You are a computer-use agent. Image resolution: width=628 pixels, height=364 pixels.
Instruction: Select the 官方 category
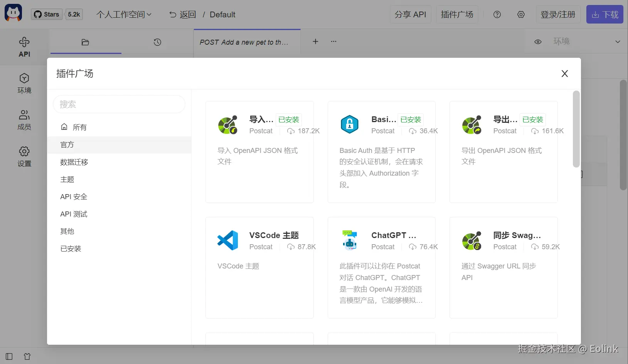(x=119, y=145)
